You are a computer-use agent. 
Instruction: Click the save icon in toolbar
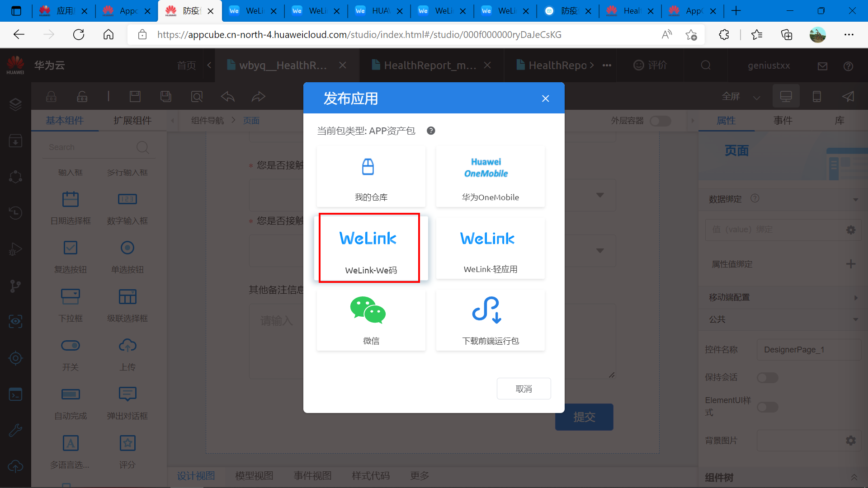pos(135,96)
